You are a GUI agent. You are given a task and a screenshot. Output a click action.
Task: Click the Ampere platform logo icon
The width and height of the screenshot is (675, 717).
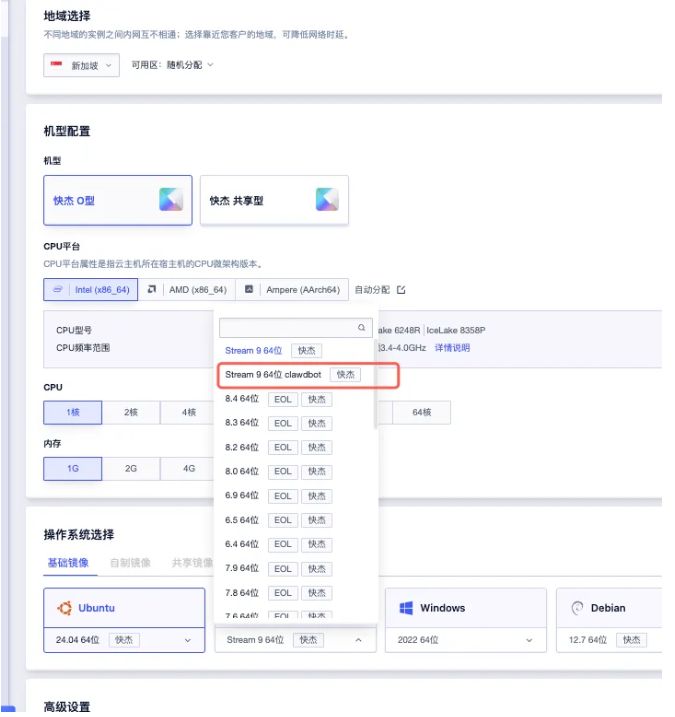(x=249, y=289)
